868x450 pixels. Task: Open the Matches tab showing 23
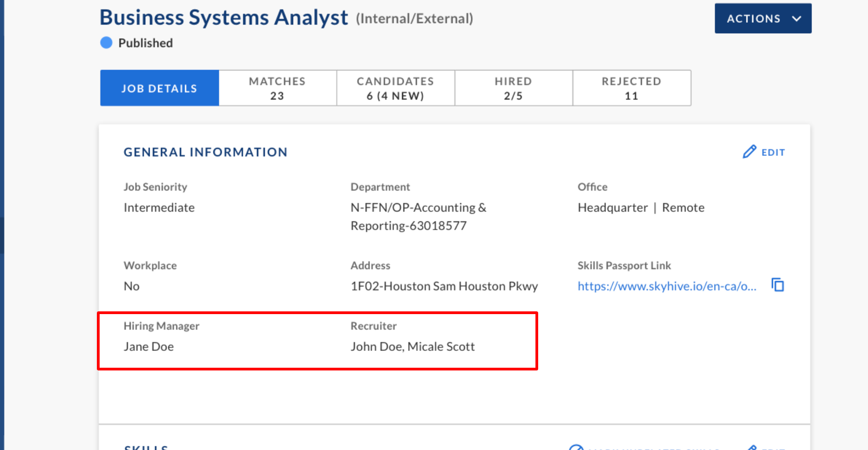(x=277, y=88)
